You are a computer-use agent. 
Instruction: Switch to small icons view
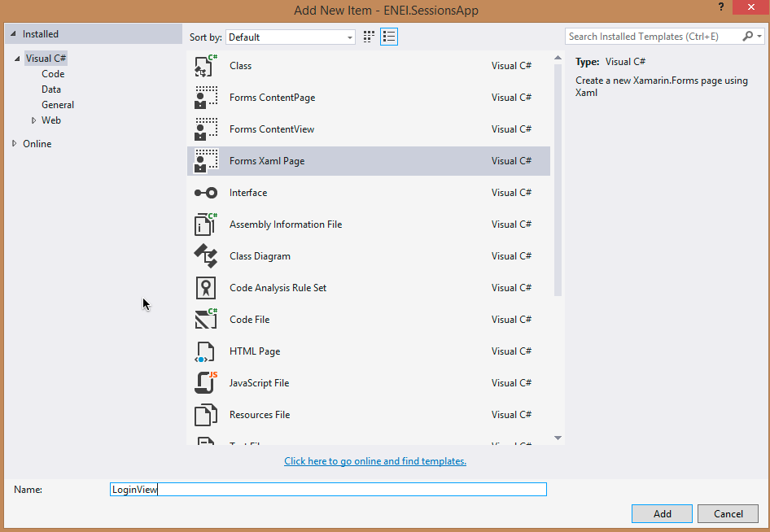click(x=369, y=37)
